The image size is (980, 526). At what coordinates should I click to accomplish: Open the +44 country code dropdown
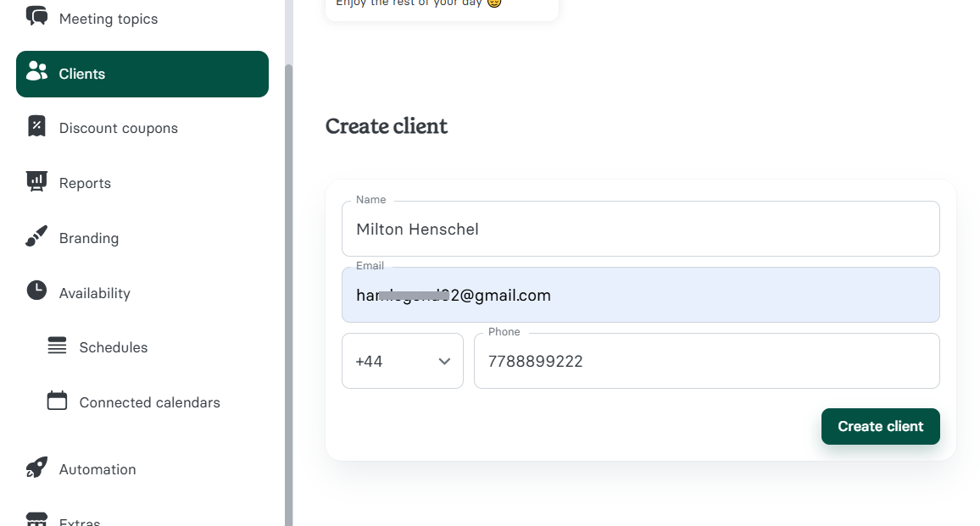coord(402,361)
